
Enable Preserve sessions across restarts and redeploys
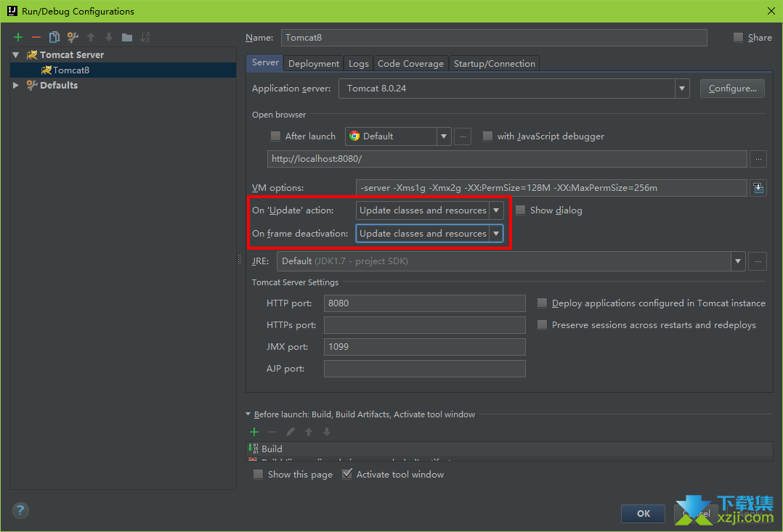click(x=542, y=325)
